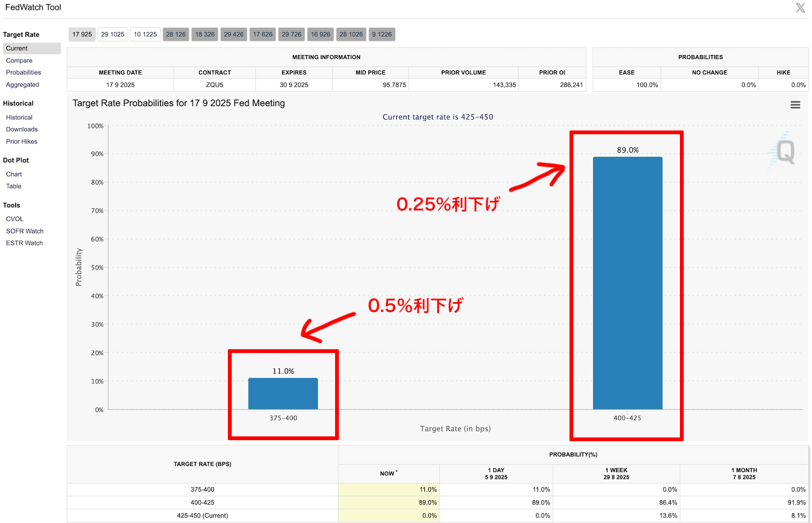Click the X icon in top-right corner

pos(800,8)
